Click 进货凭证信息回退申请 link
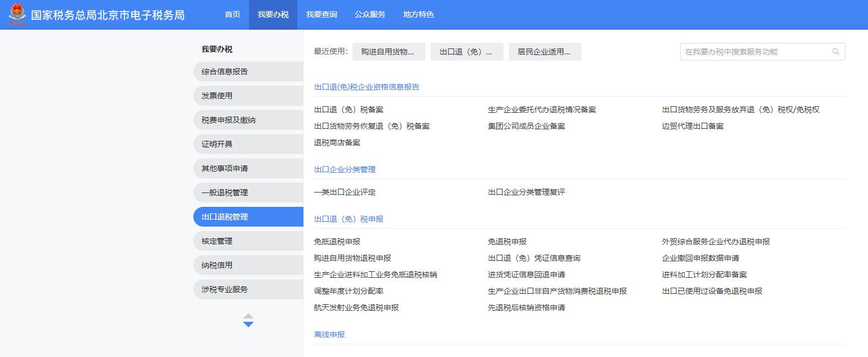 click(x=527, y=274)
